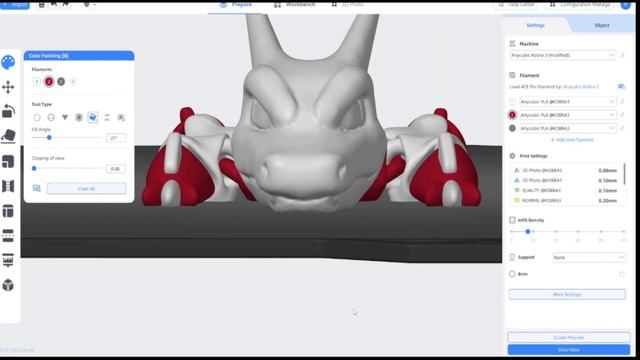This screenshot has width=640, height=360.
Task: Click the Import button
Action: pyautogui.click(x=15, y=5)
